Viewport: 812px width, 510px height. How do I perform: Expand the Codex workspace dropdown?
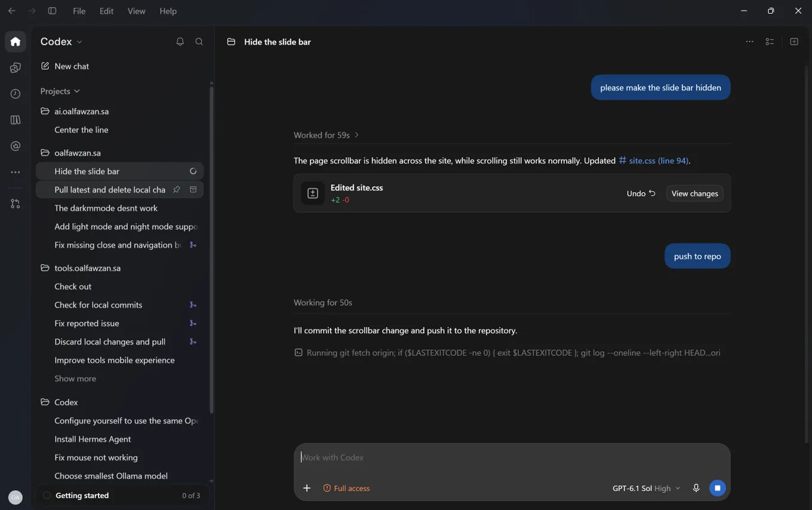click(61, 42)
